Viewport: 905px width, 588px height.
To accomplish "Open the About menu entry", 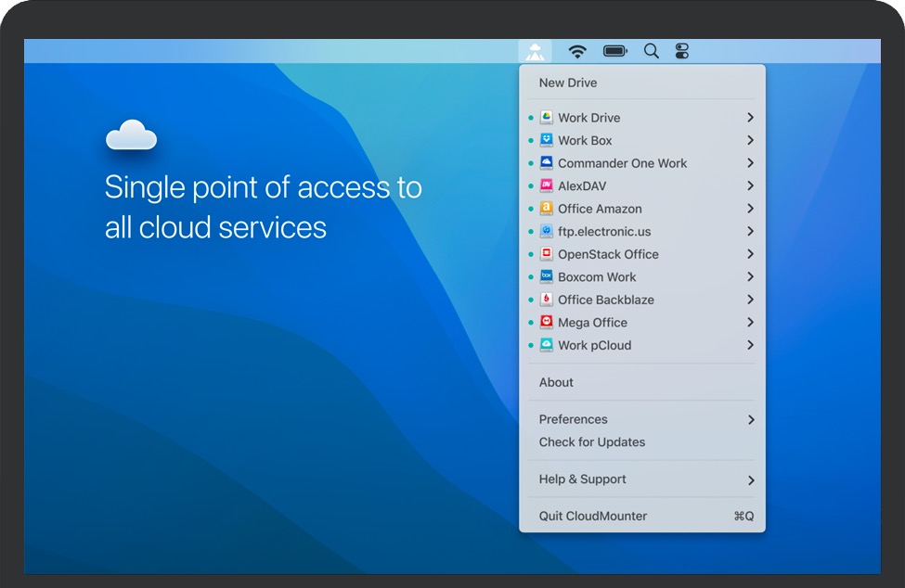I will [x=556, y=382].
